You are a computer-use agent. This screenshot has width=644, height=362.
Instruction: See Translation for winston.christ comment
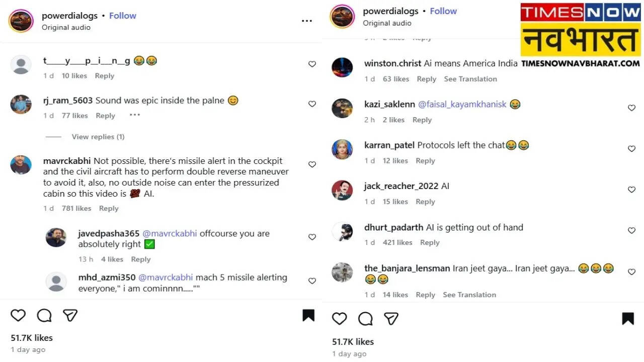click(470, 79)
